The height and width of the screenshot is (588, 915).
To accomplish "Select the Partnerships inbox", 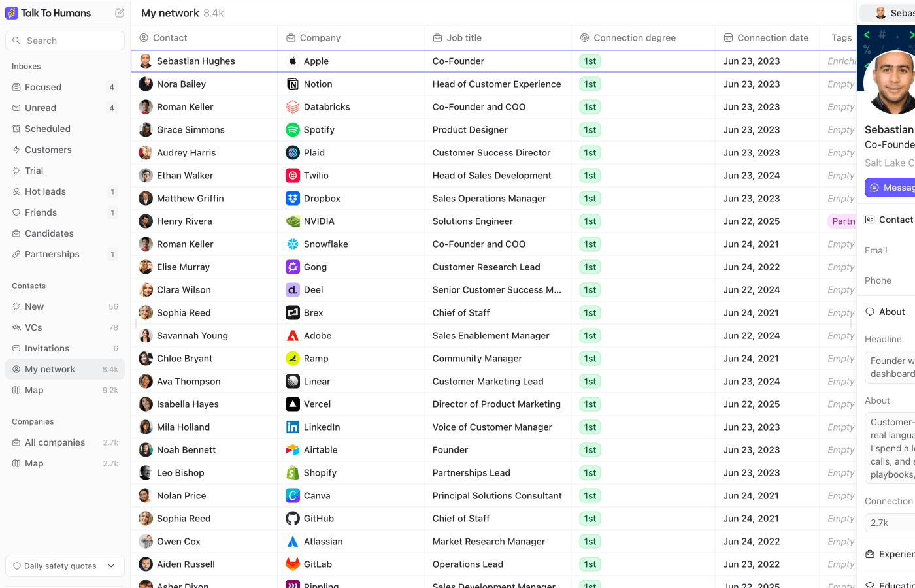I will (65, 254).
